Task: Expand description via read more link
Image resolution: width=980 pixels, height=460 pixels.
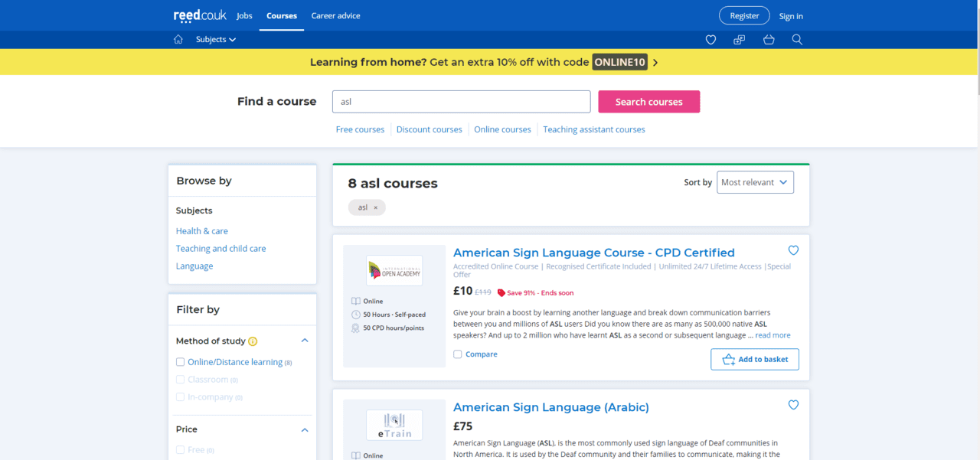Action: coord(773,335)
